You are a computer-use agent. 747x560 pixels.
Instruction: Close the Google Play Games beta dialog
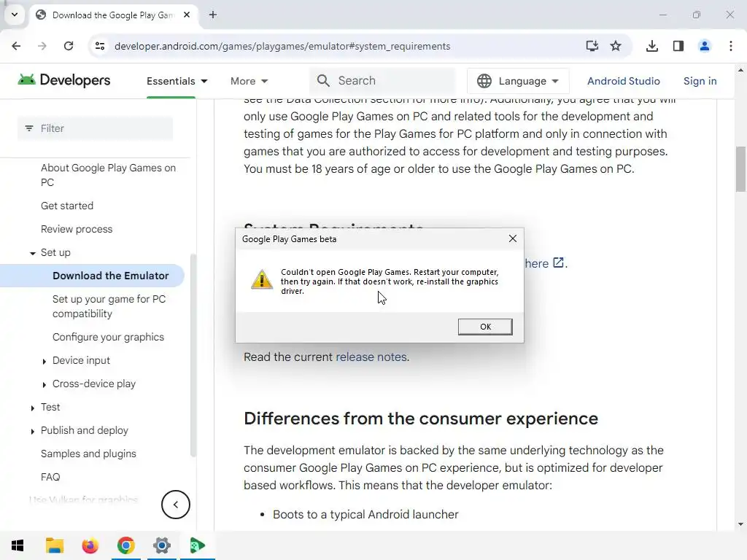click(513, 238)
